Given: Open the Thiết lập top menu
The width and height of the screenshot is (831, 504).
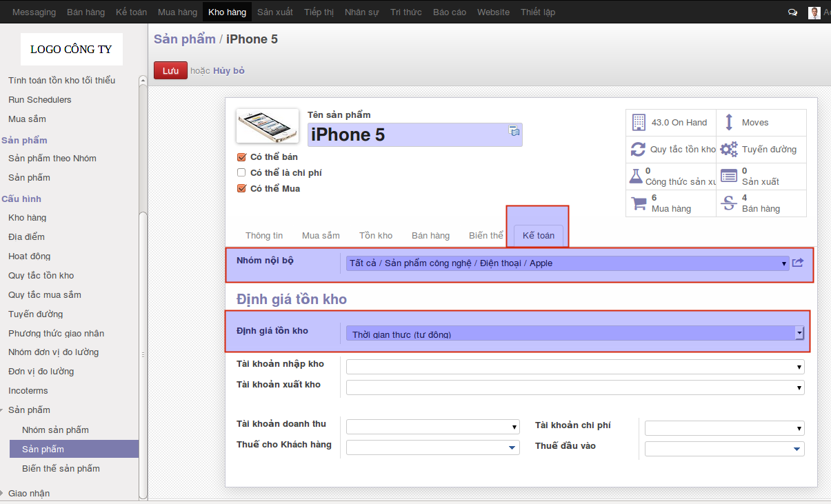Looking at the screenshot, I should [538, 12].
